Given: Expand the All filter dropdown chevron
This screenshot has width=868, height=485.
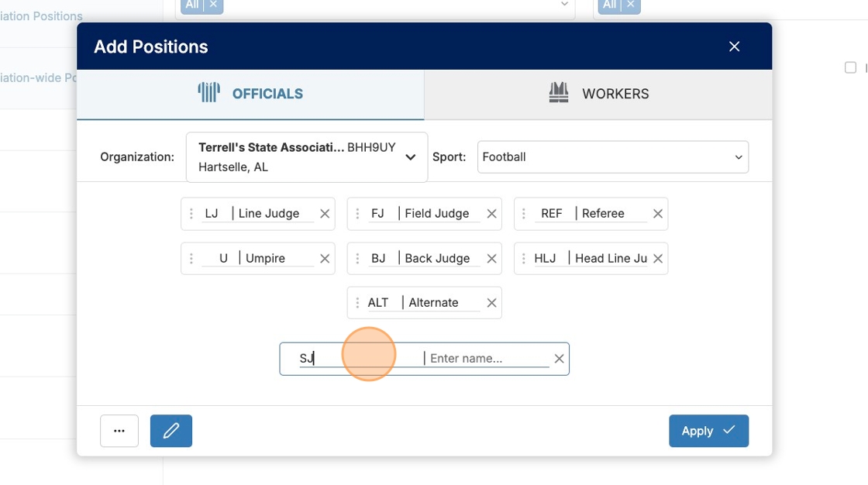Looking at the screenshot, I should 564,5.
